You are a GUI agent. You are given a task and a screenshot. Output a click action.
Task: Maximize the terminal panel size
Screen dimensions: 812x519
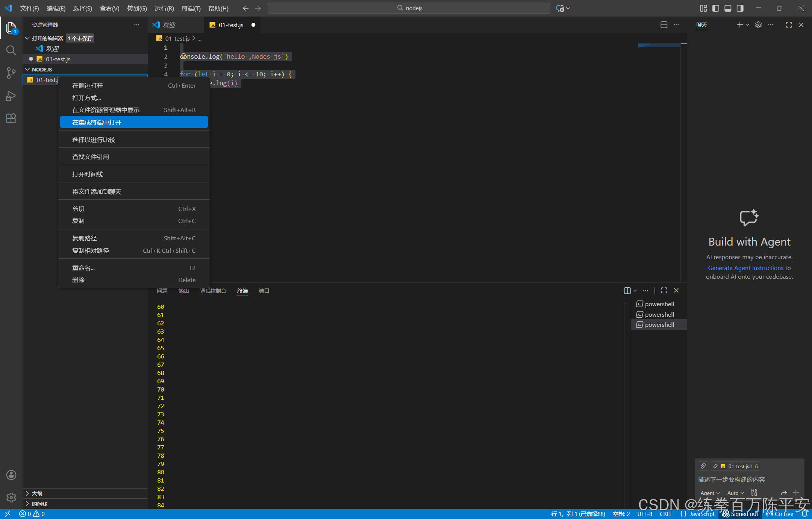coord(664,290)
